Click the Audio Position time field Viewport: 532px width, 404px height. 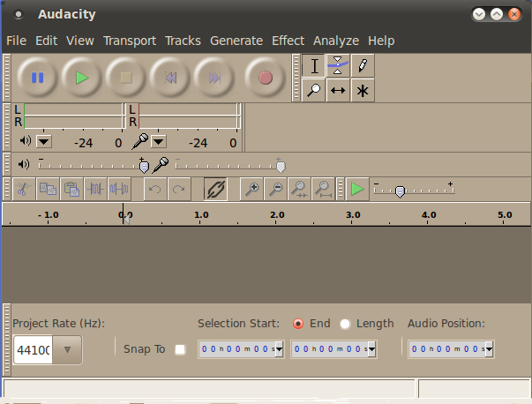point(446,349)
